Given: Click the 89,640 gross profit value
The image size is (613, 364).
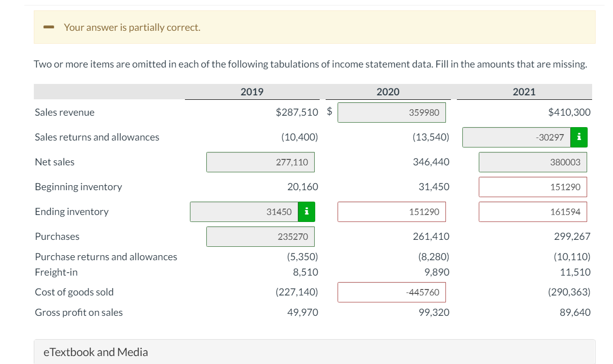Looking at the screenshot, I should 575,312.
